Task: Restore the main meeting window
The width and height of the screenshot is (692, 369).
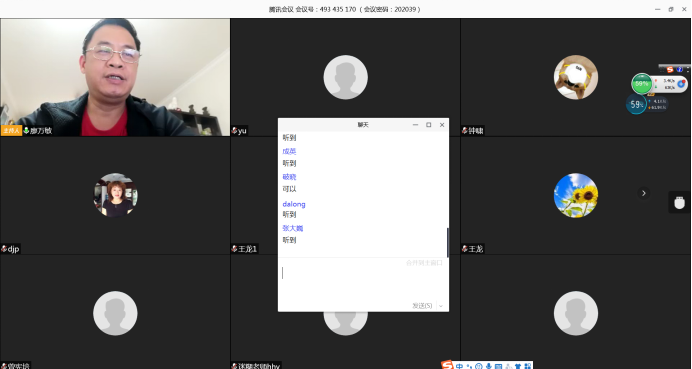Action: pyautogui.click(x=671, y=9)
